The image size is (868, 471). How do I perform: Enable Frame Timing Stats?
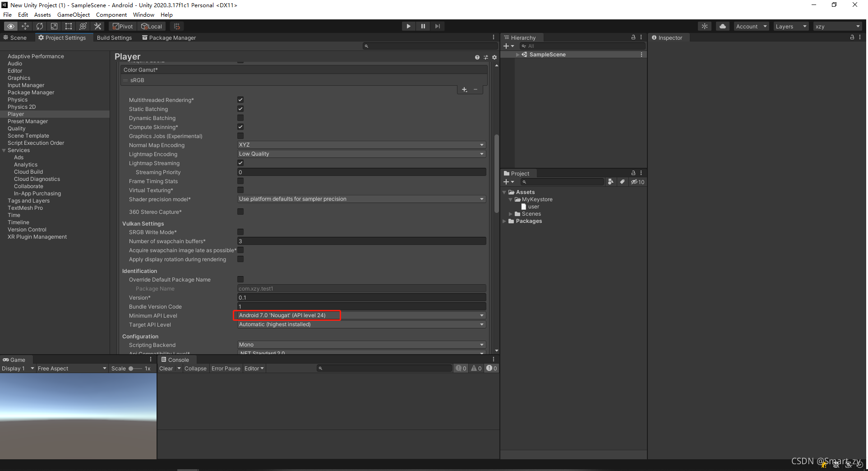pos(240,181)
